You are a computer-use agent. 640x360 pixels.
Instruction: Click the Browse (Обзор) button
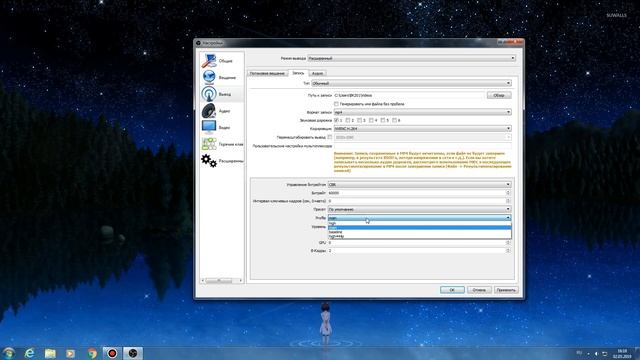[x=499, y=95]
